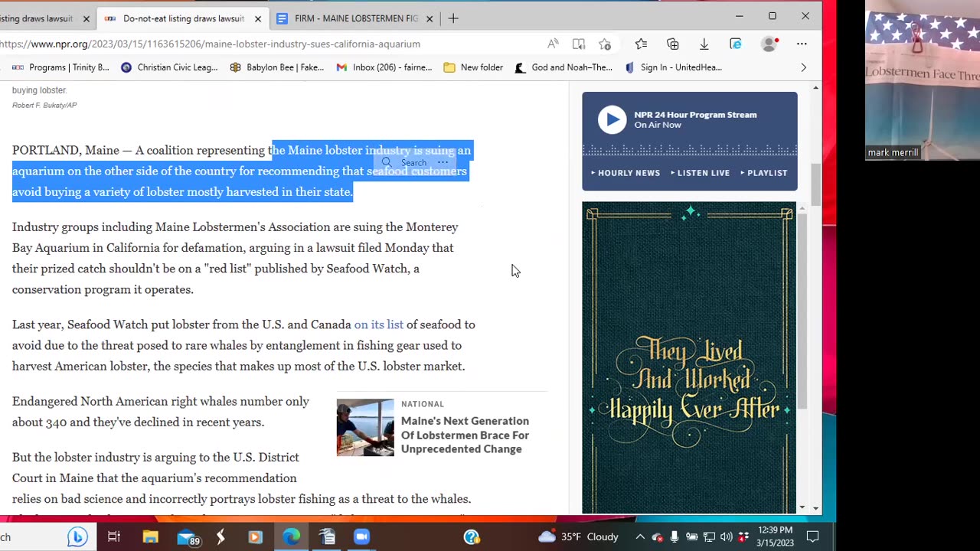The image size is (980, 551).
Task: Open the Bing chat icon in taskbar search
Action: pyautogui.click(x=77, y=536)
